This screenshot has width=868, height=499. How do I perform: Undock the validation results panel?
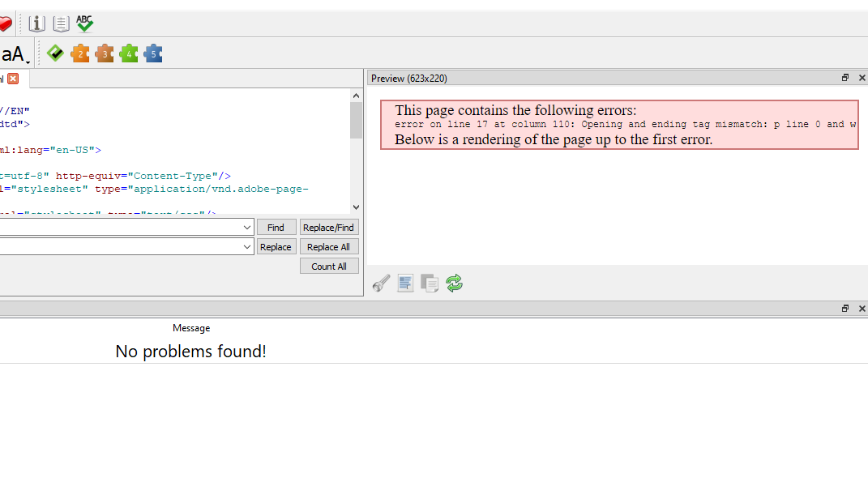(x=845, y=308)
